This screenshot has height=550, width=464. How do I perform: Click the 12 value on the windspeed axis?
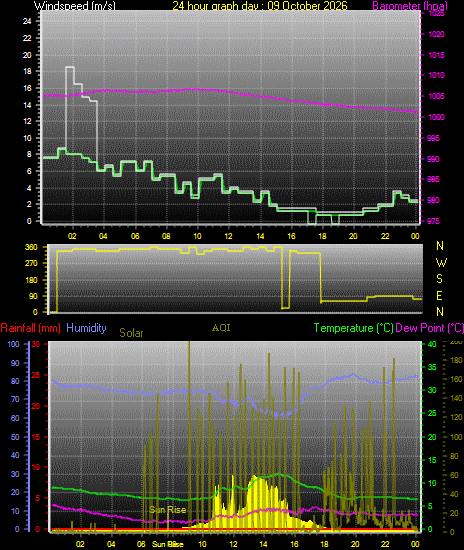(x=27, y=121)
